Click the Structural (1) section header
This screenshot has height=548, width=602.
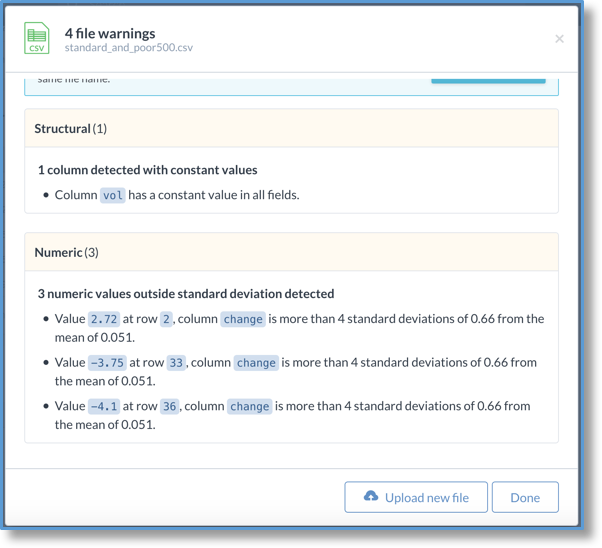[291, 128]
